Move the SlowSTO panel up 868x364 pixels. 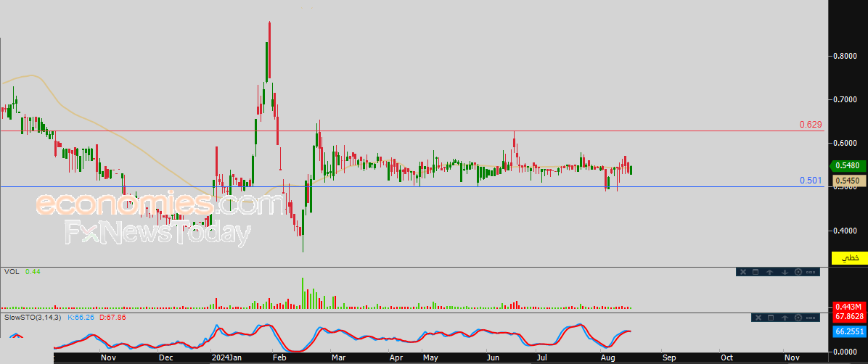[786, 318]
